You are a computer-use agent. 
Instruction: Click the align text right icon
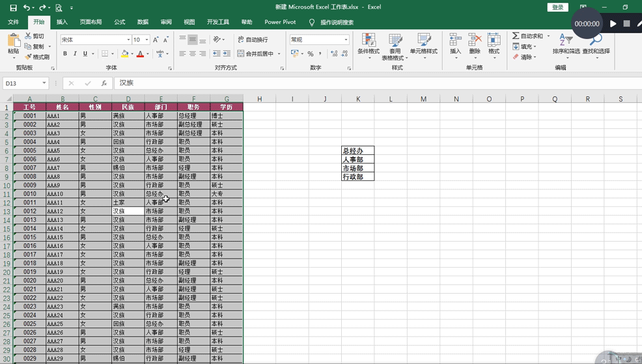(x=202, y=53)
